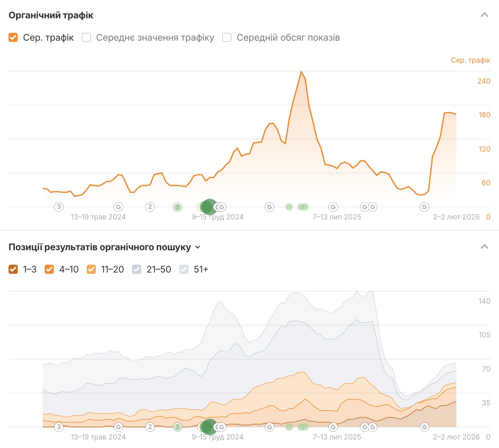Enable "Середнє значення трафіку" checkbox

(x=86, y=38)
